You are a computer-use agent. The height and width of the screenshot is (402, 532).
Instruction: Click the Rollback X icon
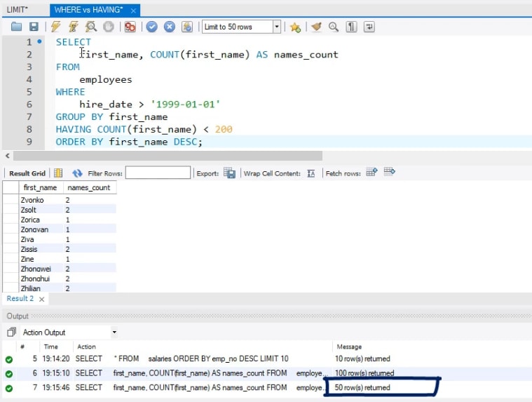pyautogui.click(x=169, y=27)
